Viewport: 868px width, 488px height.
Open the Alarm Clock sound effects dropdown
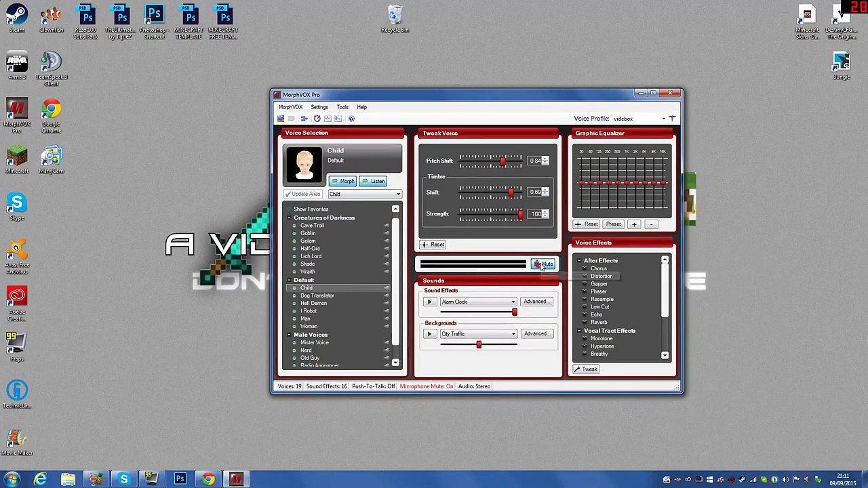click(477, 302)
